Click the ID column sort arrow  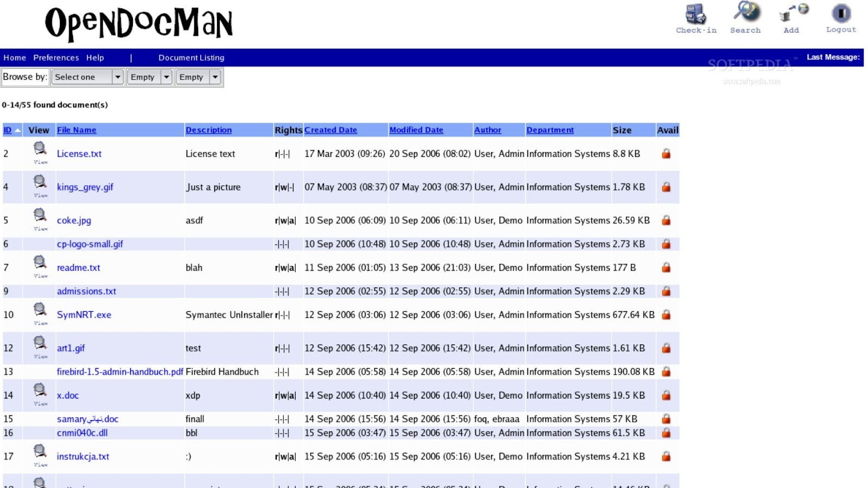(17, 130)
